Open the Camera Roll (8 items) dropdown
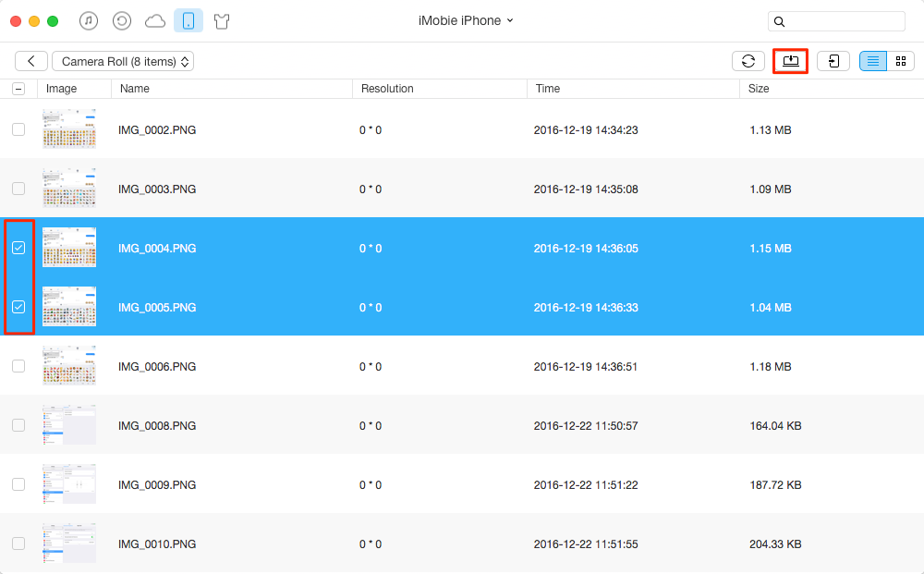924x574 pixels. click(123, 61)
